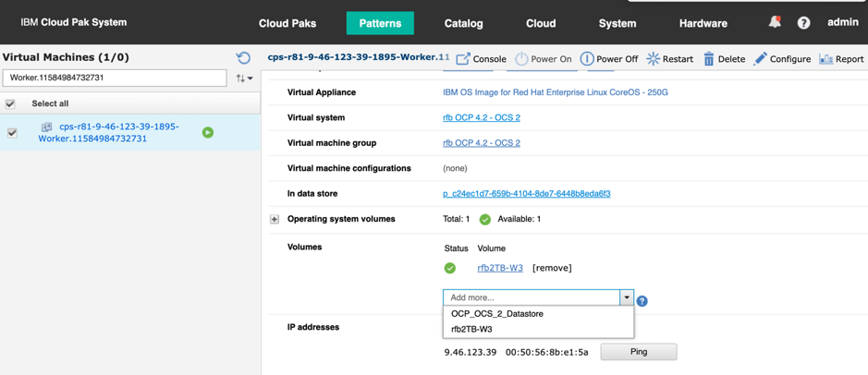Open Configure for the virtual machine
This screenshot has height=375, width=868.
pos(782,58)
